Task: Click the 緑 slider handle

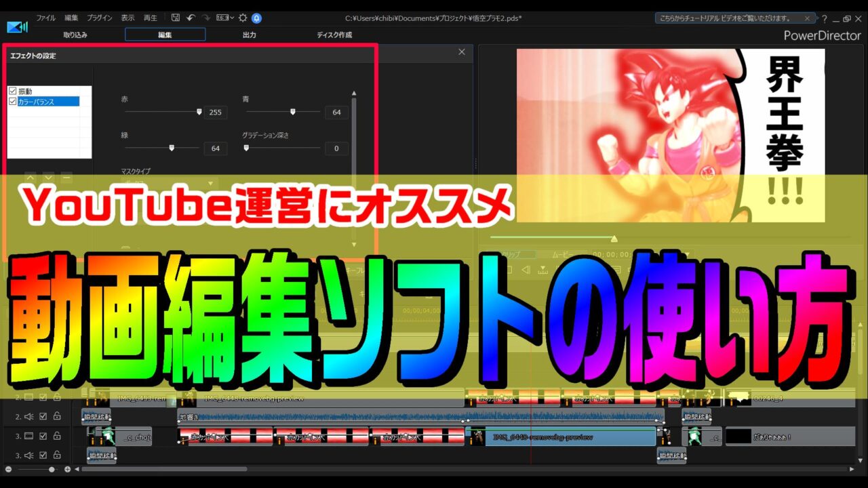Action: (172, 148)
